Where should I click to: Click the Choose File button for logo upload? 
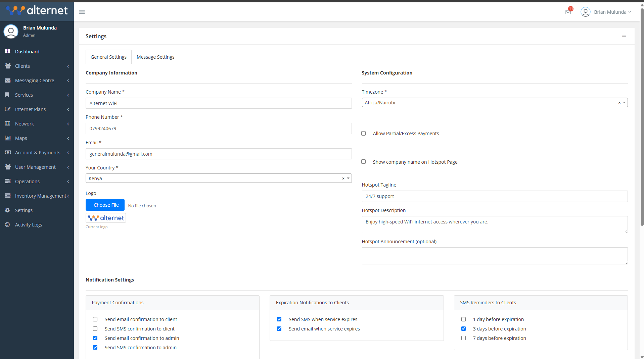click(105, 205)
